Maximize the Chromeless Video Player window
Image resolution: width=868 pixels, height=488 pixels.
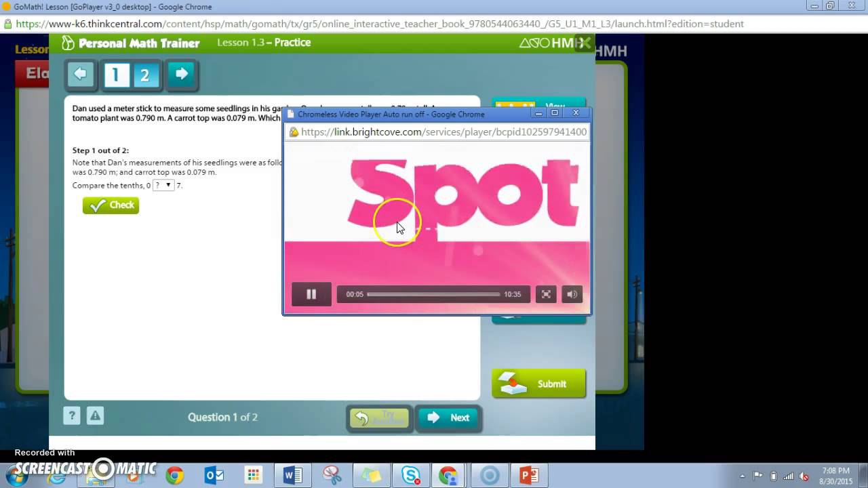pyautogui.click(x=554, y=113)
